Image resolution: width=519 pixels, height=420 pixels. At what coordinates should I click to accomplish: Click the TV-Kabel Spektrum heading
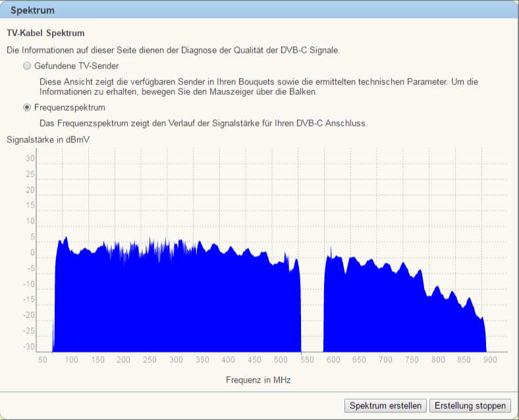click(45, 32)
